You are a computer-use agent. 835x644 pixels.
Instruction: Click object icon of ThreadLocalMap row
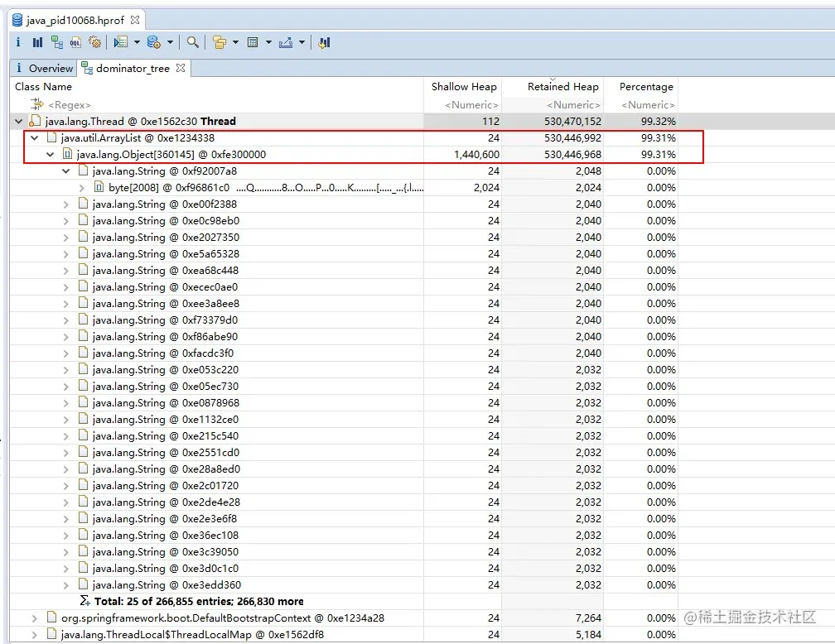tap(51, 633)
